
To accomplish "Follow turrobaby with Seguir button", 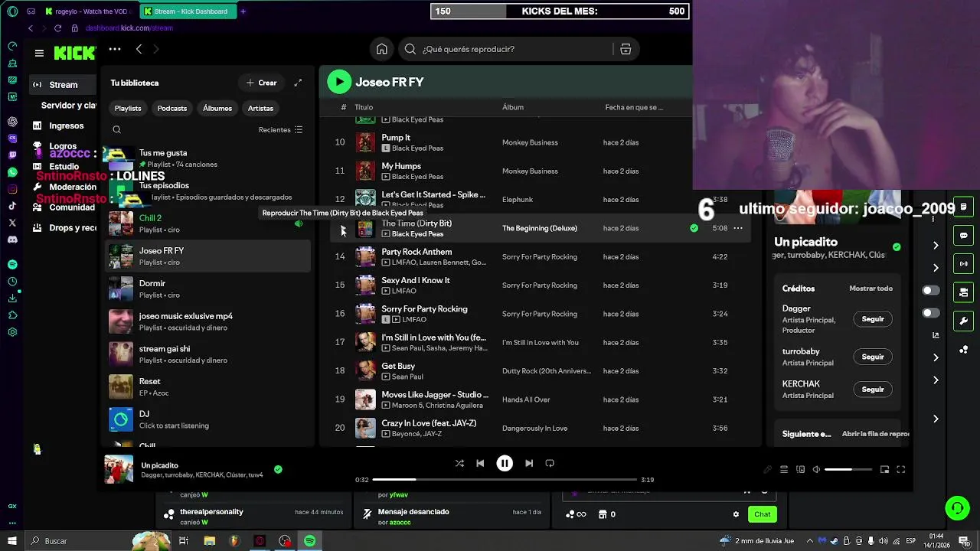I will [x=873, y=357].
